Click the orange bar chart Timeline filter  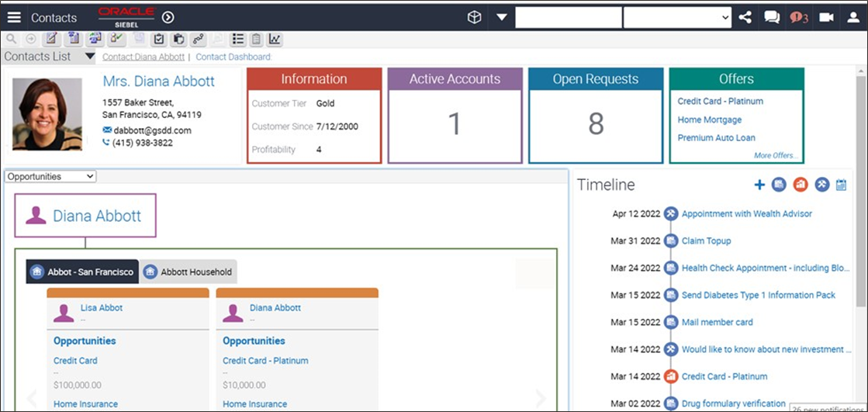[x=801, y=185]
